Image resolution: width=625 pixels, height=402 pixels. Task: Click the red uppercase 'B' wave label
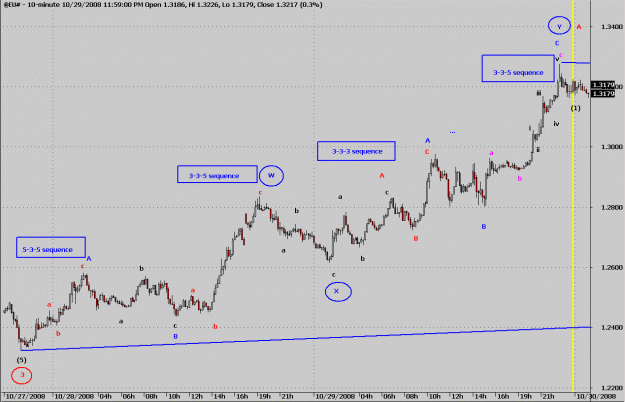[x=416, y=239]
